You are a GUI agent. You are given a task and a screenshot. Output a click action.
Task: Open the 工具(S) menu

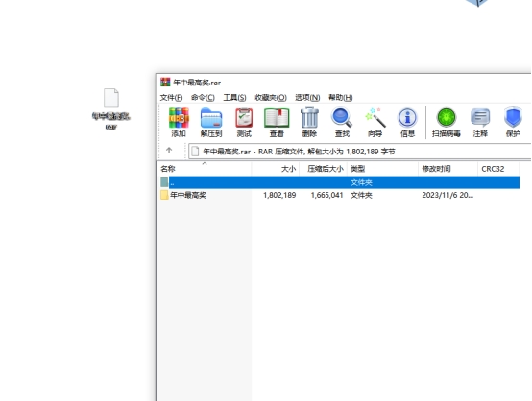[x=234, y=98]
